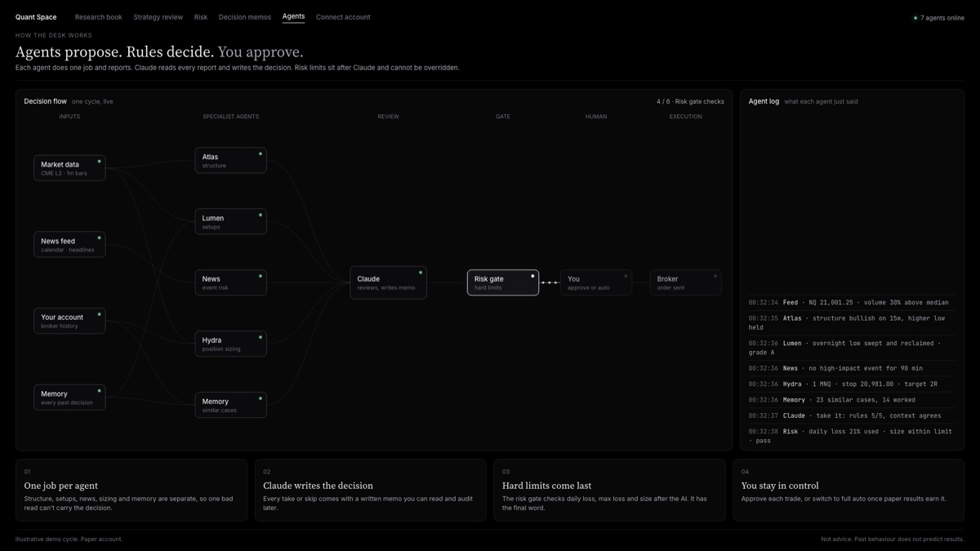Screen dimensions: 980x551
Task: Click the highlighted Risk gate node
Action: coord(503,282)
